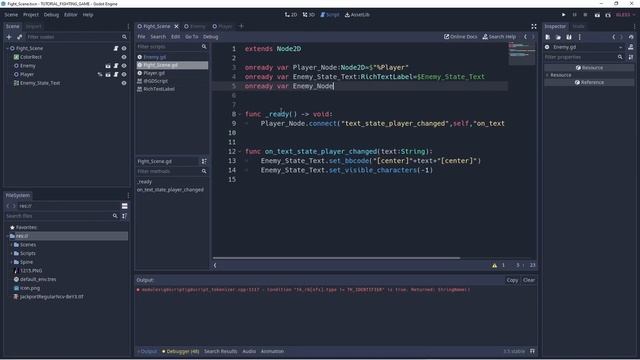
Task: Toggle visibility of Player node
Action: click(x=124, y=74)
